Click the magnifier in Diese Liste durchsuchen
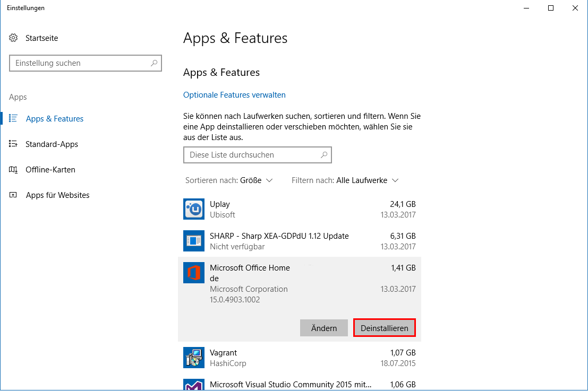This screenshot has width=588, height=391. pos(324,155)
